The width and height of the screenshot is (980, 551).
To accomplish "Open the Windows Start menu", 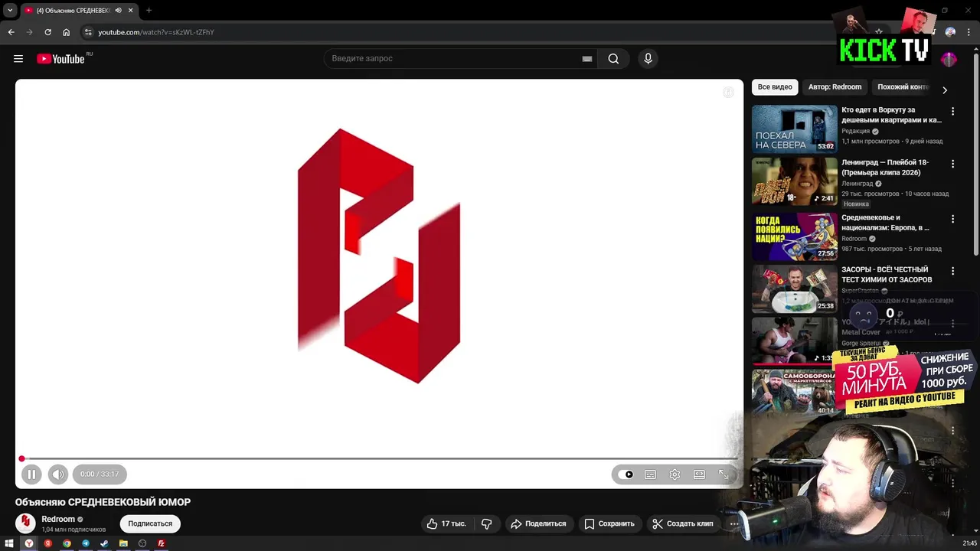I will [x=10, y=543].
